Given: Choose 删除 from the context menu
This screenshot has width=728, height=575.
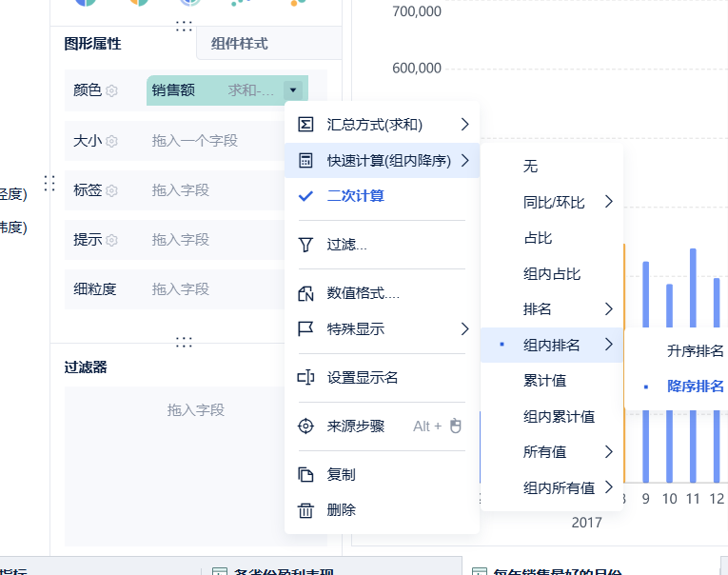Looking at the screenshot, I should 382,510.
